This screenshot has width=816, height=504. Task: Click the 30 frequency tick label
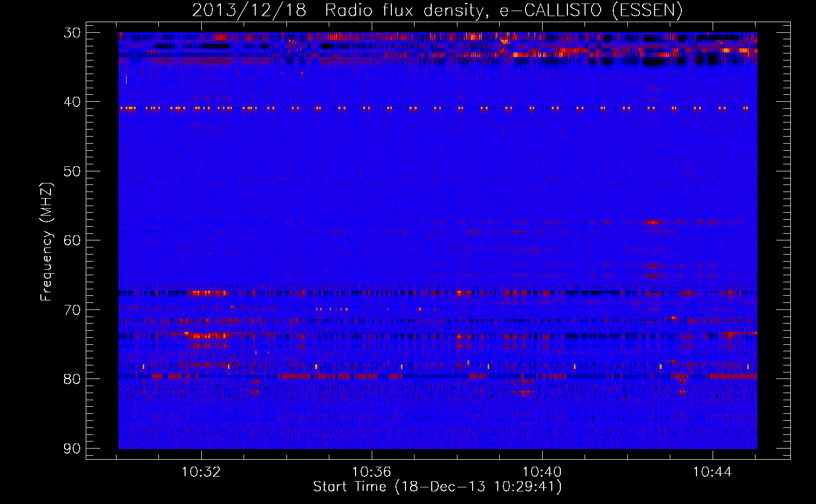tap(72, 33)
